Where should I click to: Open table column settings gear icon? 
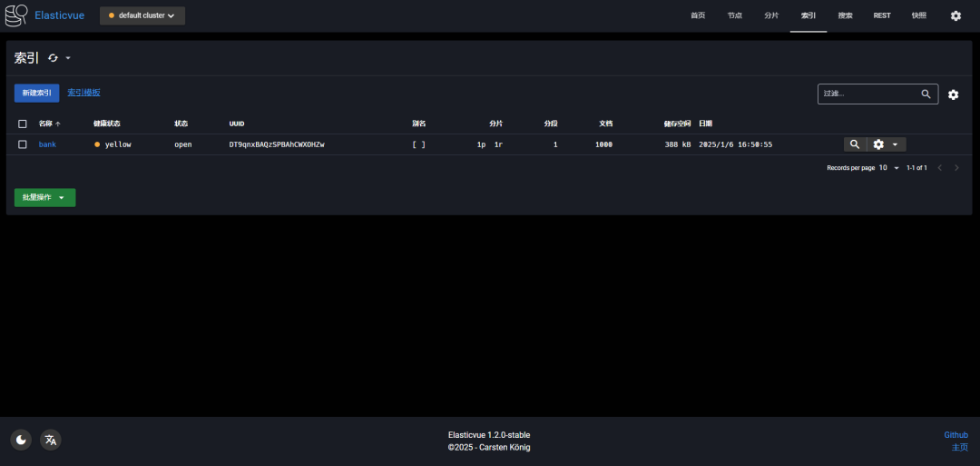pyautogui.click(x=953, y=94)
